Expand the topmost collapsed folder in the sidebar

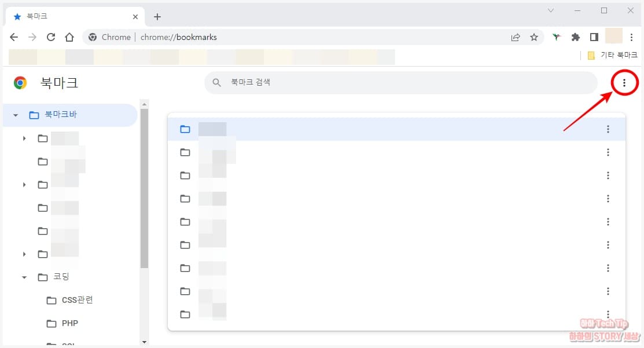[x=24, y=138]
